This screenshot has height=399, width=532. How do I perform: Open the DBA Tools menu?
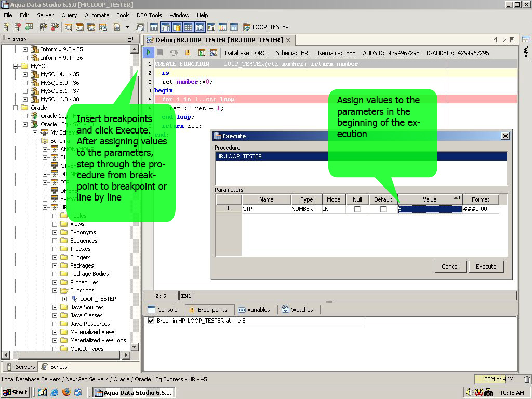click(149, 15)
